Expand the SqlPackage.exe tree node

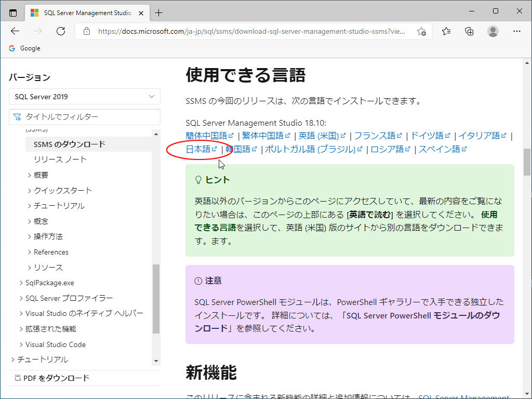(21, 283)
